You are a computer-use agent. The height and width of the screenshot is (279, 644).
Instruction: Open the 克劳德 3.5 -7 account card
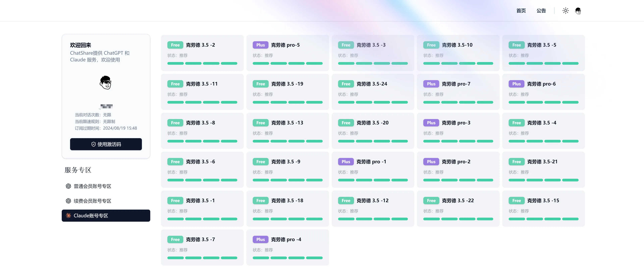pyautogui.click(x=202, y=247)
